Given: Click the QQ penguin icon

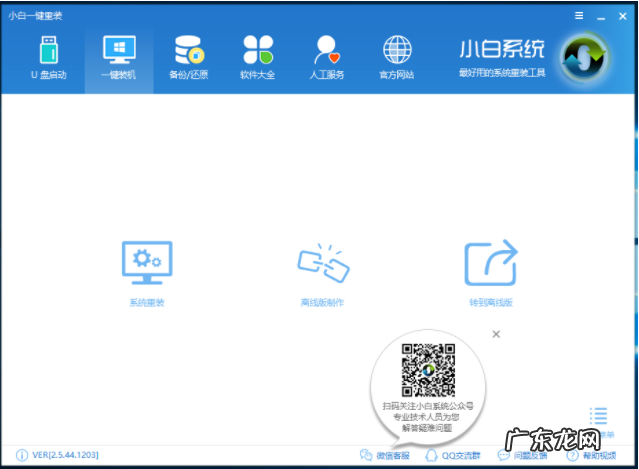Looking at the screenshot, I should tap(431, 455).
